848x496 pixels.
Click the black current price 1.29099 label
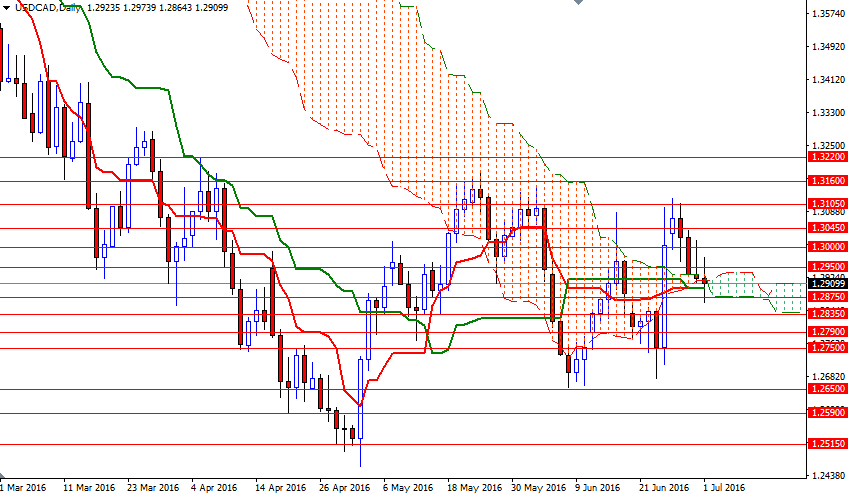826,283
